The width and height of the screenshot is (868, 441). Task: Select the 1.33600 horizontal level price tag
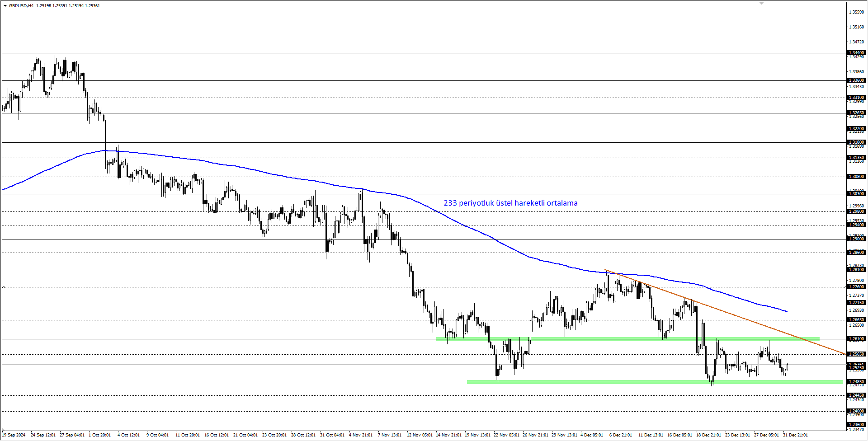pyautogui.click(x=856, y=80)
